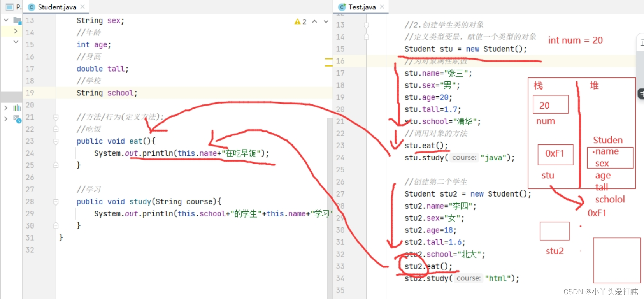This screenshot has width=644, height=299.
Task: Fold comment block at Student.java line 21
Action: [x=56, y=117]
